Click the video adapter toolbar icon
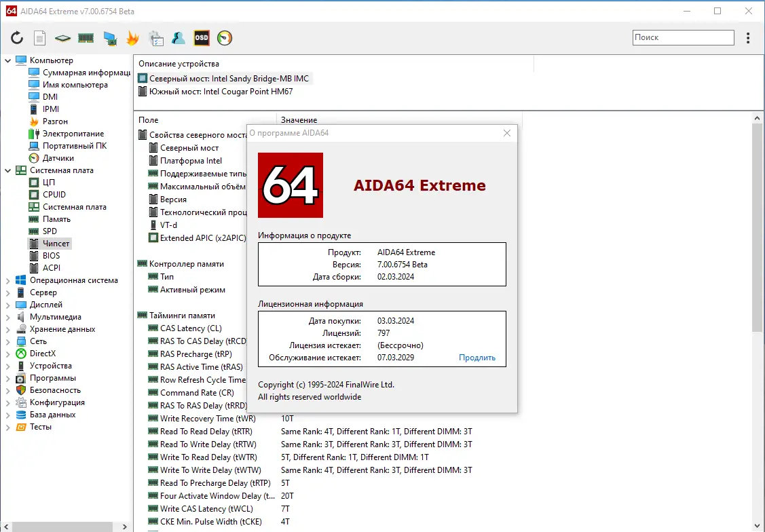Image resolution: width=765 pixels, height=532 pixels. pos(109,38)
